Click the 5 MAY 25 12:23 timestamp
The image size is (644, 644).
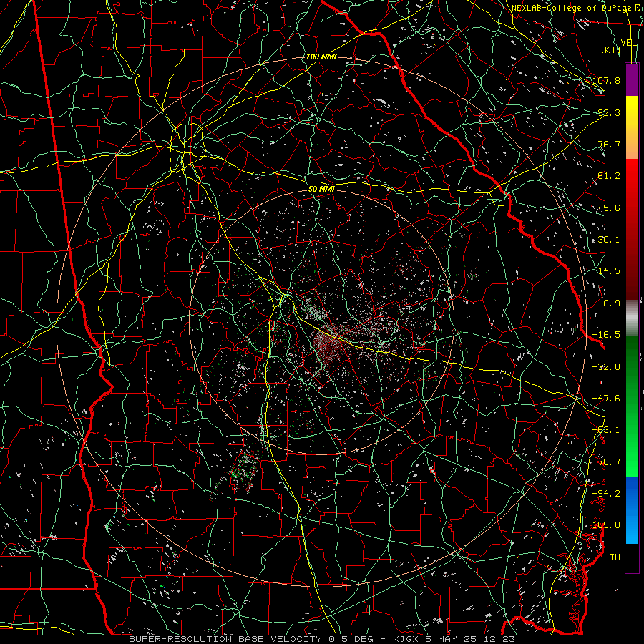tap(470, 639)
